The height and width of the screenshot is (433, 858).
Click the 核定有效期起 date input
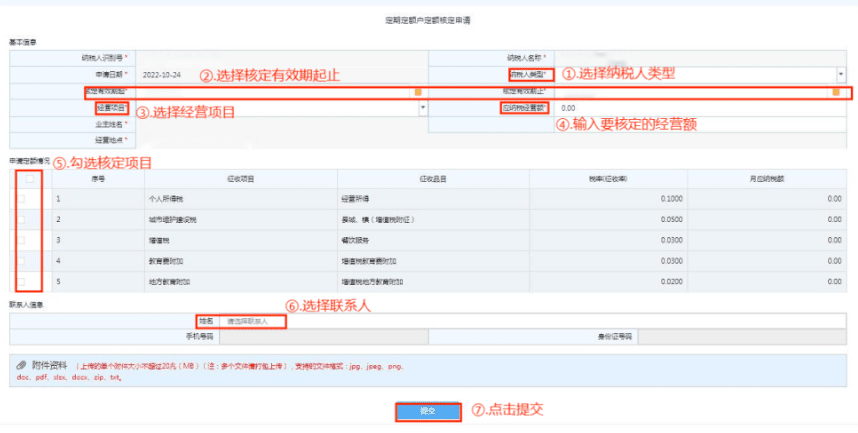point(275,92)
